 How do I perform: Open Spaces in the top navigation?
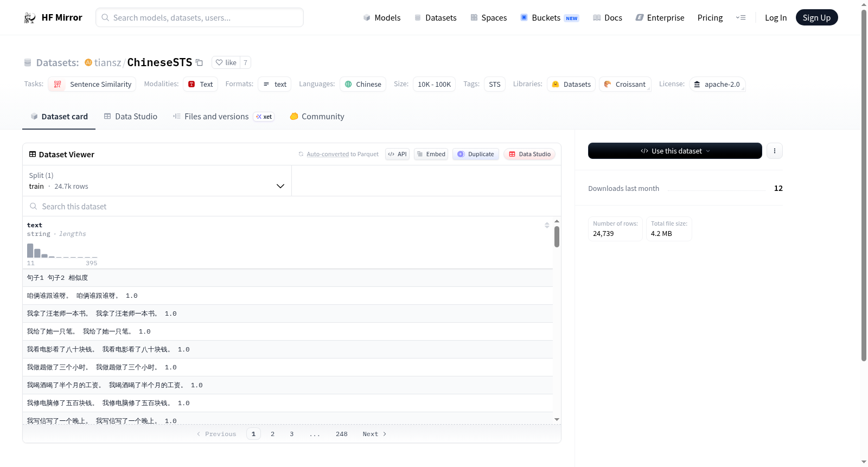coord(489,18)
